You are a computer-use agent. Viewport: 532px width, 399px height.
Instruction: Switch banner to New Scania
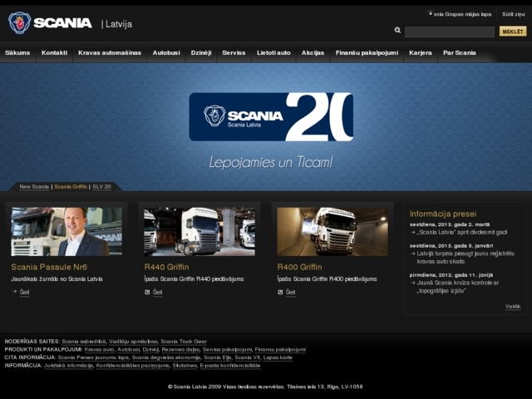pos(34,186)
